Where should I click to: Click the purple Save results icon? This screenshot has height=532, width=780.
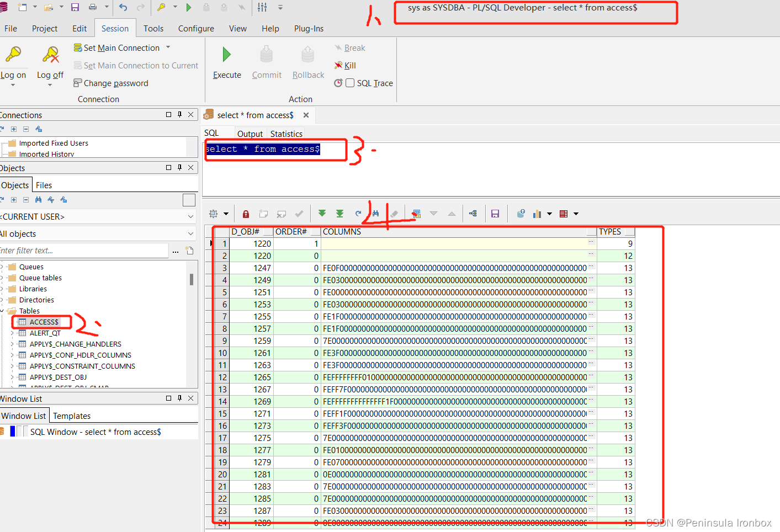click(x=495, y=214)
